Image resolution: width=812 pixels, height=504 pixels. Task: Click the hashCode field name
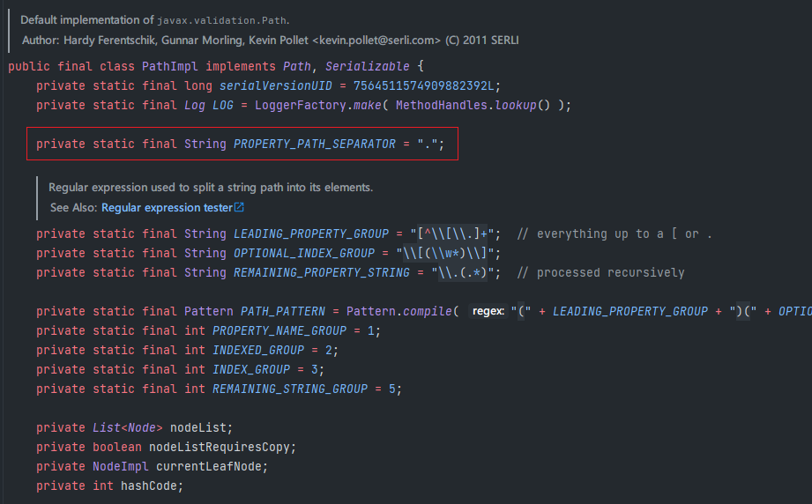tap(149, 485)
